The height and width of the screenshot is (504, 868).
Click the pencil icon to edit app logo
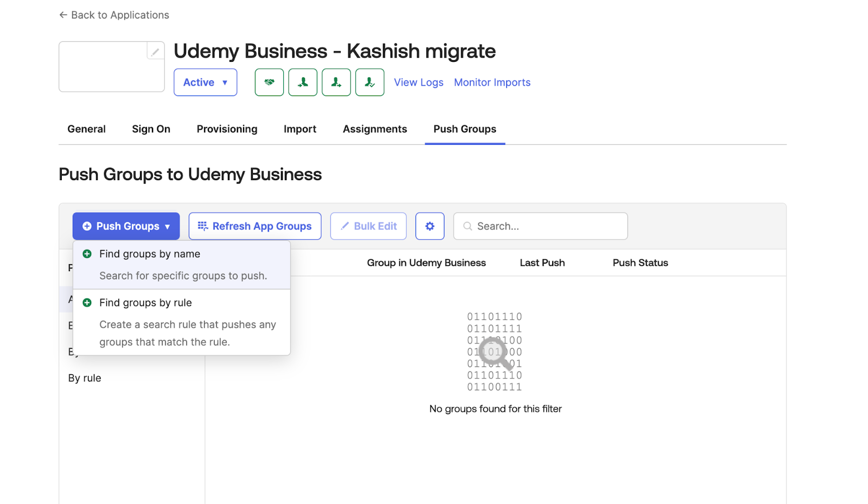pos(155,52)
